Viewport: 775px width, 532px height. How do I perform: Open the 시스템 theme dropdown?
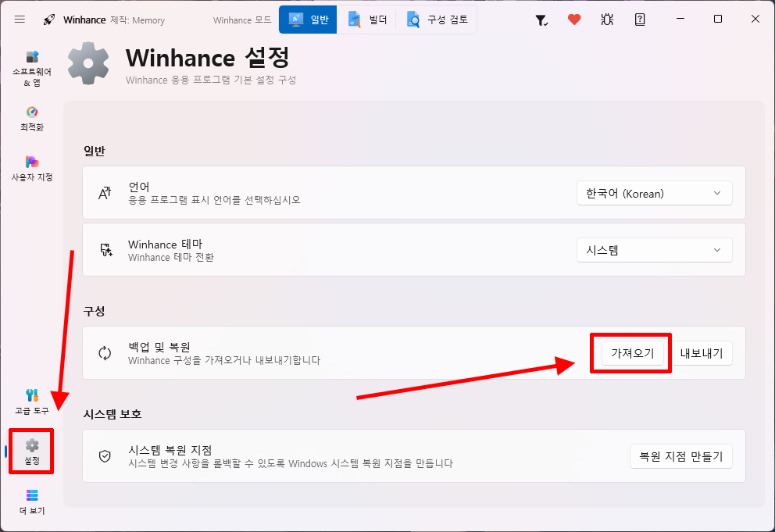[x=655, y=250]
